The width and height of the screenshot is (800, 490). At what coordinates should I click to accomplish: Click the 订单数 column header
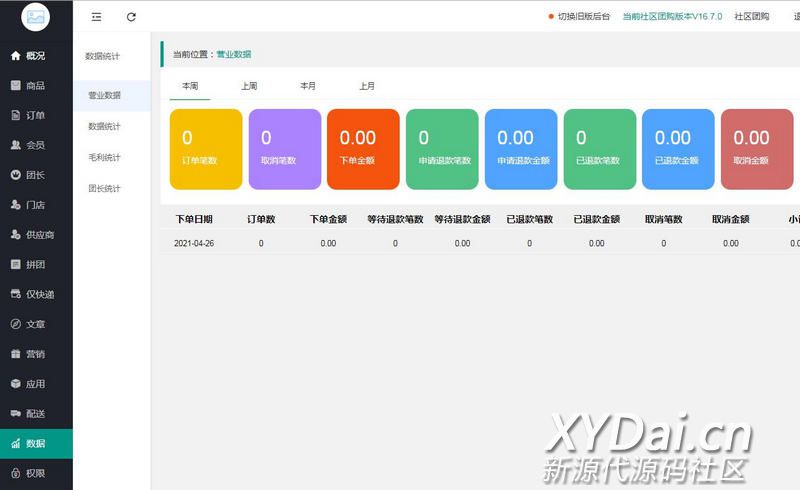click(x=261, y=219)
